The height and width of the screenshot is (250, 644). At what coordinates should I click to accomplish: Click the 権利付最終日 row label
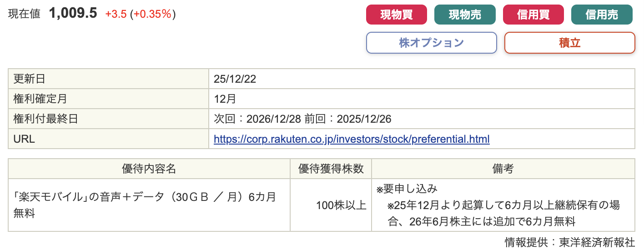tap(46, 119)
